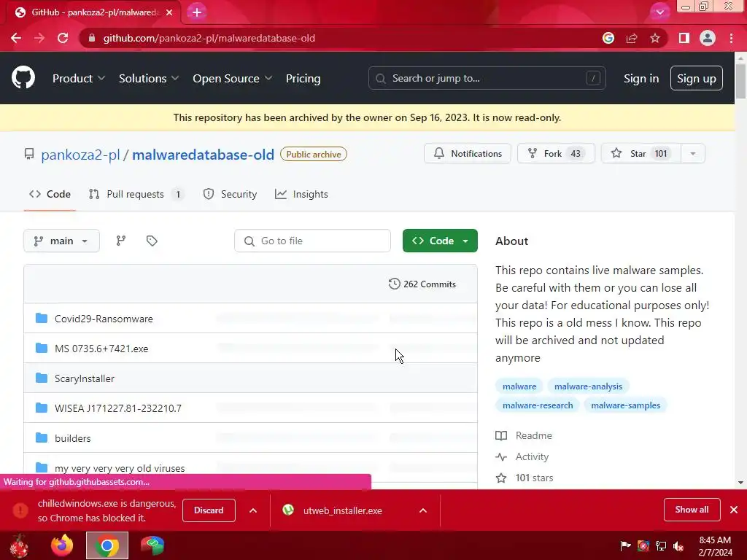
Task: Open the MS 0735.6+7421.exe folder
Action: click(x=101, y=349)
